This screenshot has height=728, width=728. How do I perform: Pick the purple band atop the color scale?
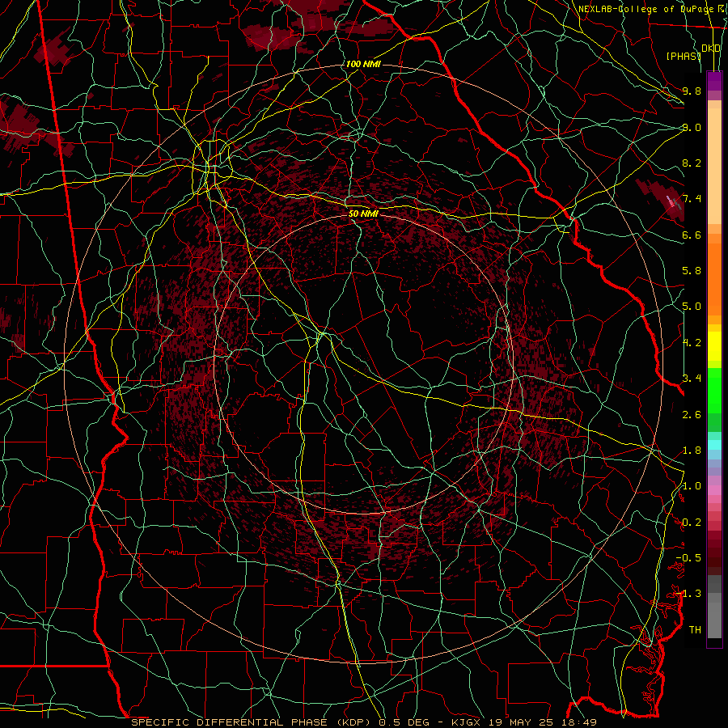[714, 81]
